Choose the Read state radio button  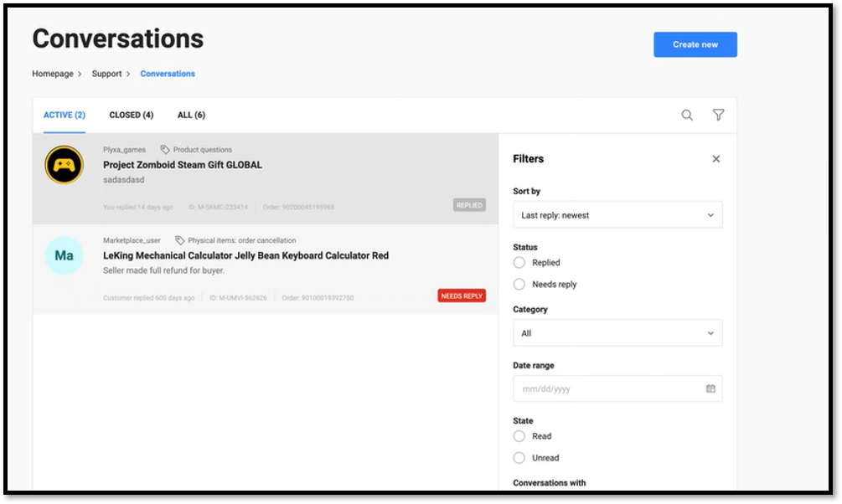tap(519, 436)
